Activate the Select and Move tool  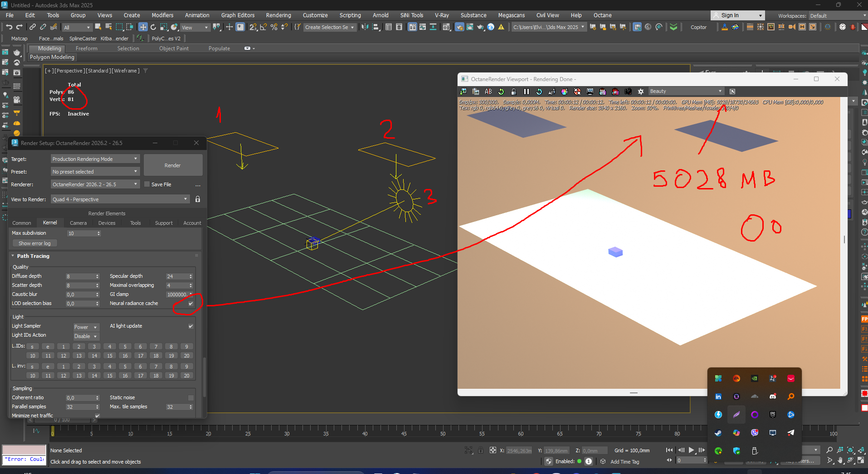143,27
